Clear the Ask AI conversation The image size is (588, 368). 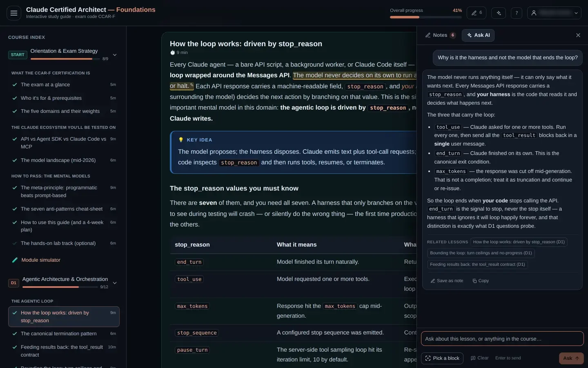(479, 358)
